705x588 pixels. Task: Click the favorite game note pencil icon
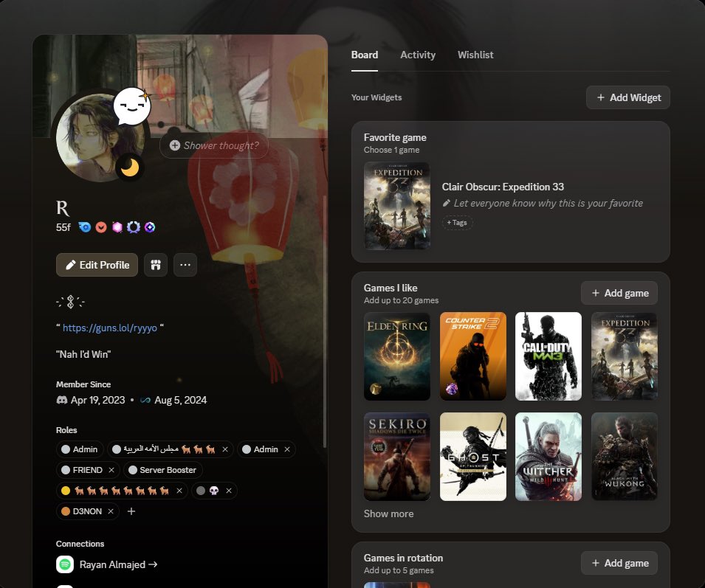coord(446,204)
